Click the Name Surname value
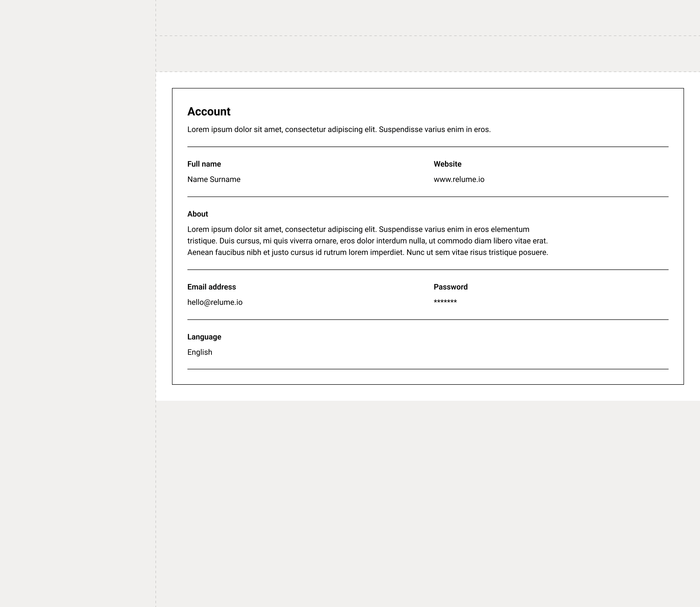 pos(214,179)
